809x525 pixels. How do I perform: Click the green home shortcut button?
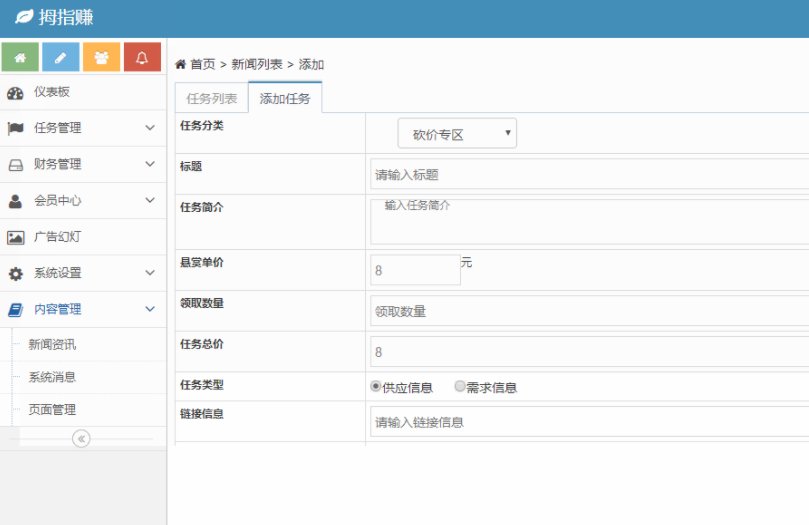click(20, 57)
